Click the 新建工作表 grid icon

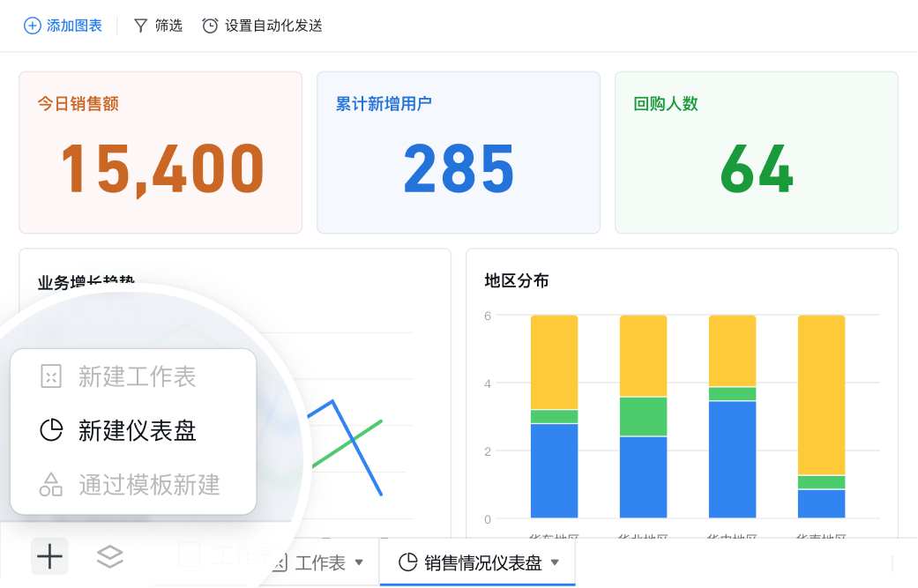(x=51, y=376)
